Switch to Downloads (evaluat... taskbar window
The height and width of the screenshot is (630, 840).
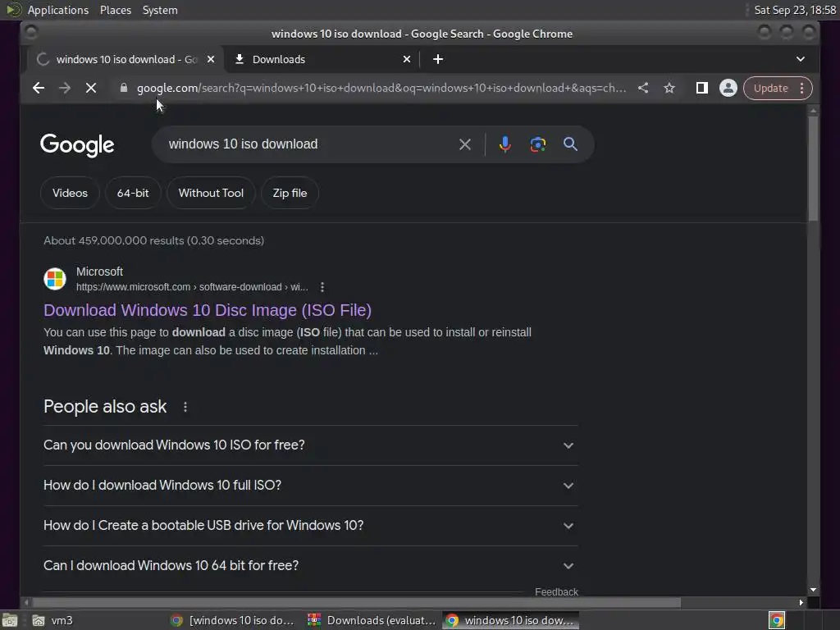click(372, 620)
